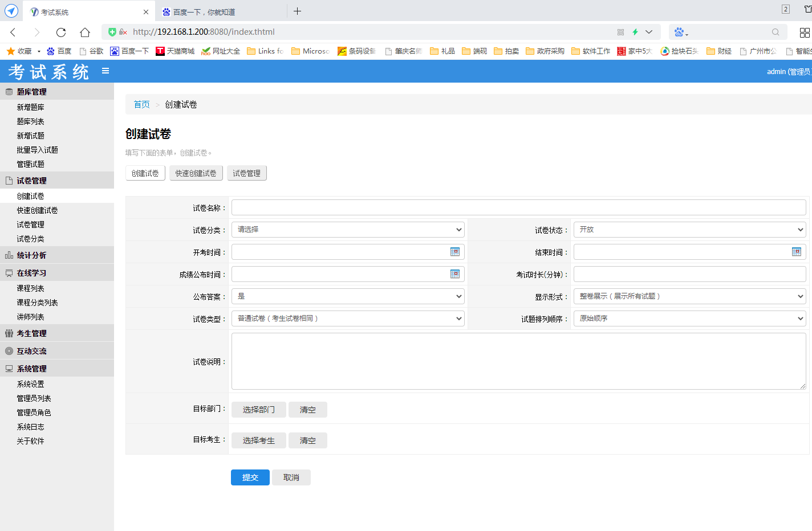Click the 收藏 star bookmark icon
This screenshot has width=812, height=531.
[10, 51]
